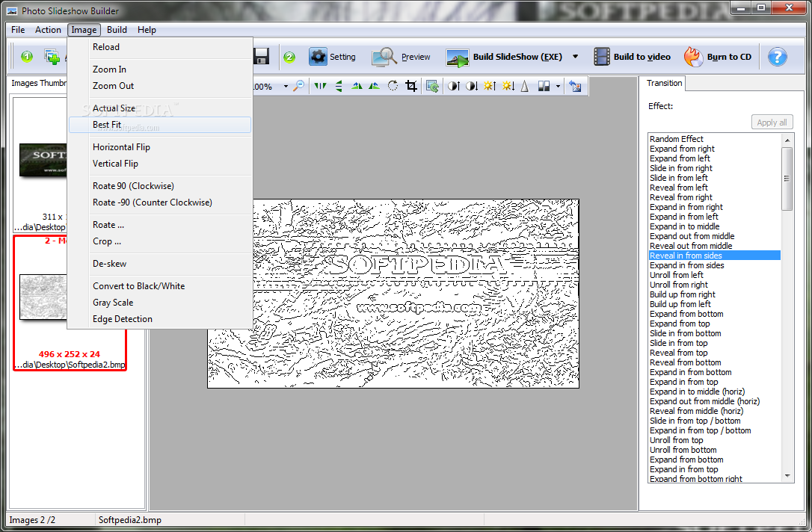Click the sharpen cone icon

525,86
